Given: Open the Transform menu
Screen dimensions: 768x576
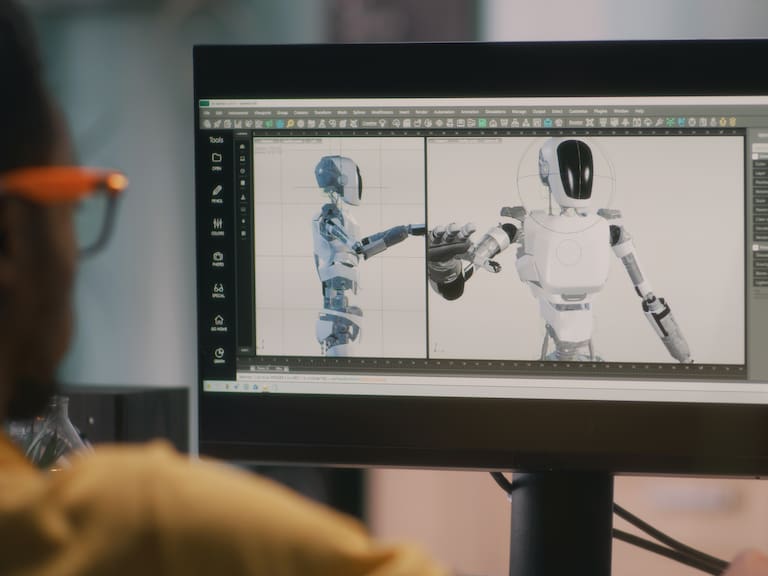Looking at the screenshot, I should pyautogui.click(x=322, y=113).
